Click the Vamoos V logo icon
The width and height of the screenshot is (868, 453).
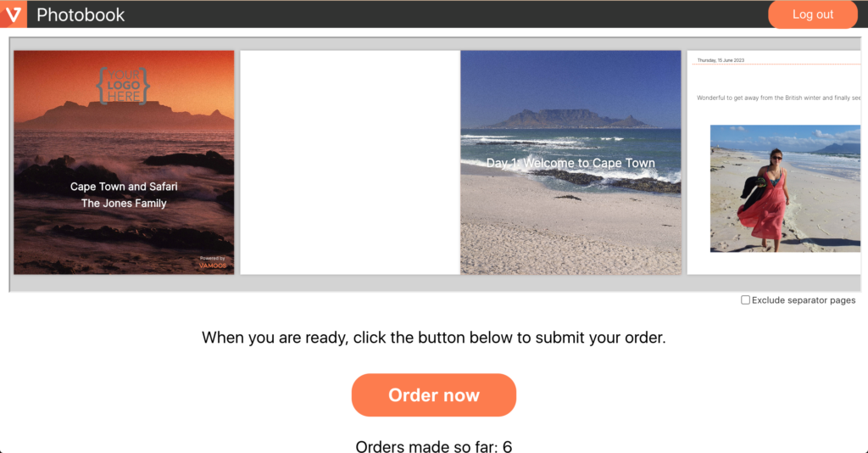pyautogui.click(x=14, y=14)
